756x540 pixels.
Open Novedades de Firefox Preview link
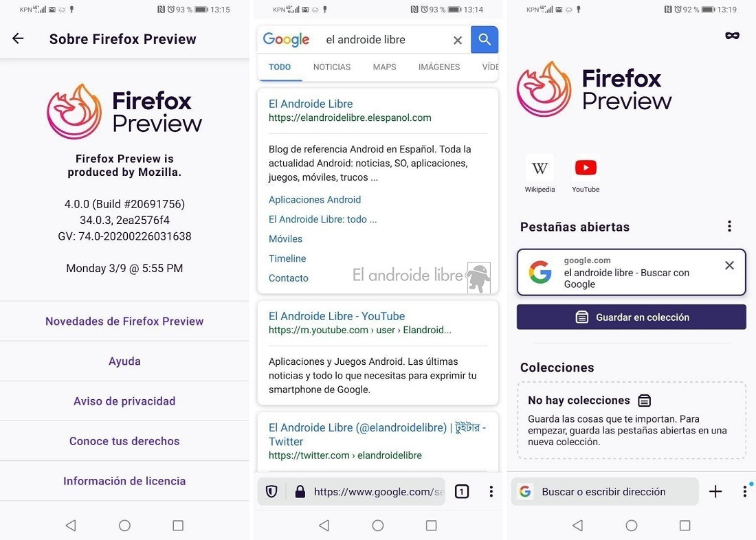click(124, 321)
